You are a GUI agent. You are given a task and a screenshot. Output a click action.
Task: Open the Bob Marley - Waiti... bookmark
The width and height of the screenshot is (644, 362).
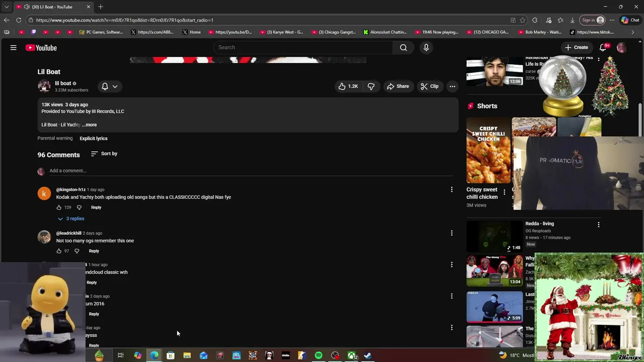click(x=539, y=32)
